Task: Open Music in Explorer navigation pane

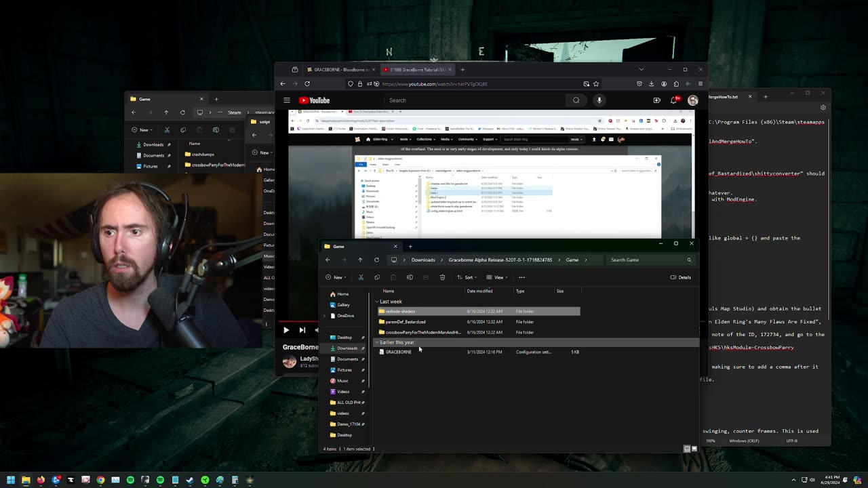Action: 342,381
